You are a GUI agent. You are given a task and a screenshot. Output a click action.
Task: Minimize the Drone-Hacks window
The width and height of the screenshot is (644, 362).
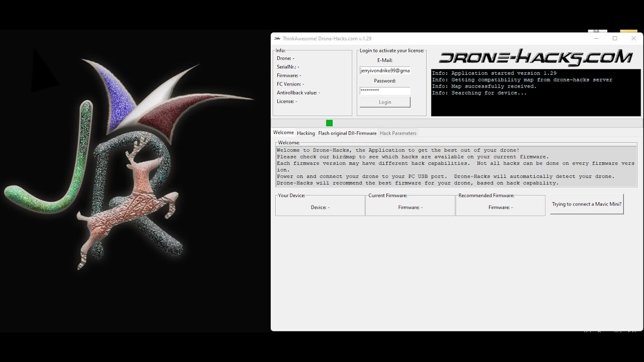(x=596, y=38)
